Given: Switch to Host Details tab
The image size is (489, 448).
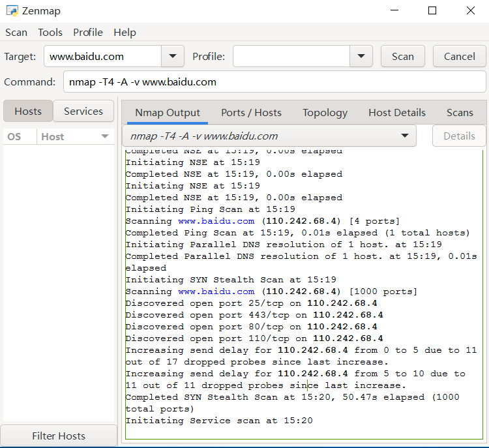Looking at the screenshot, I should (397, 113).
